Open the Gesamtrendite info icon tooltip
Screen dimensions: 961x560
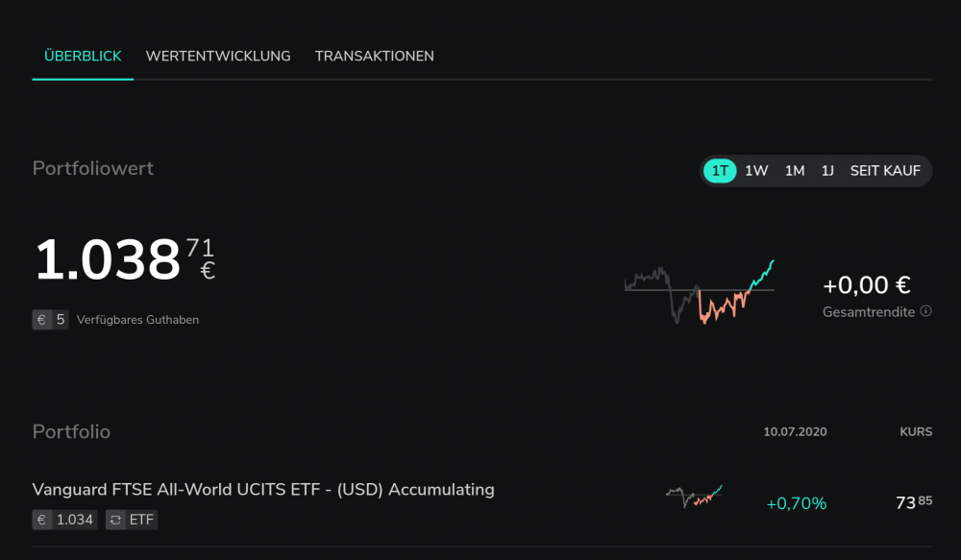point(924,311)
